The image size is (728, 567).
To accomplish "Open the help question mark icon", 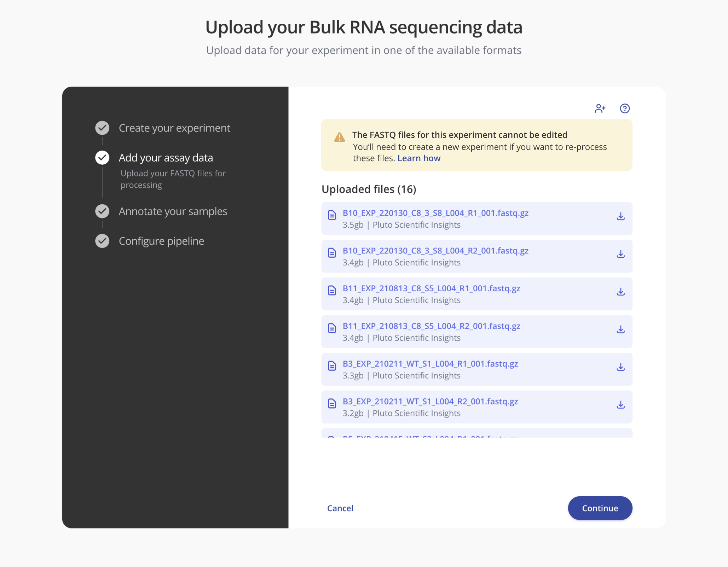I will point(625,109).
